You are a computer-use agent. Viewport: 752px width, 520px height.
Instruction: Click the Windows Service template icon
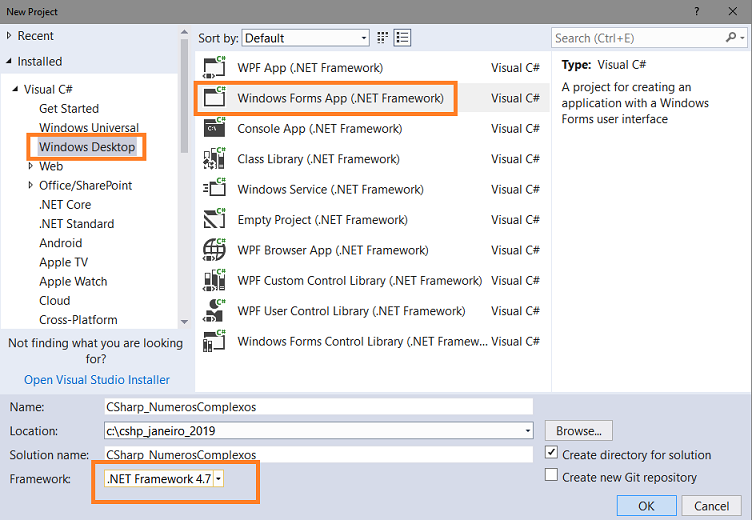[214, 189]
